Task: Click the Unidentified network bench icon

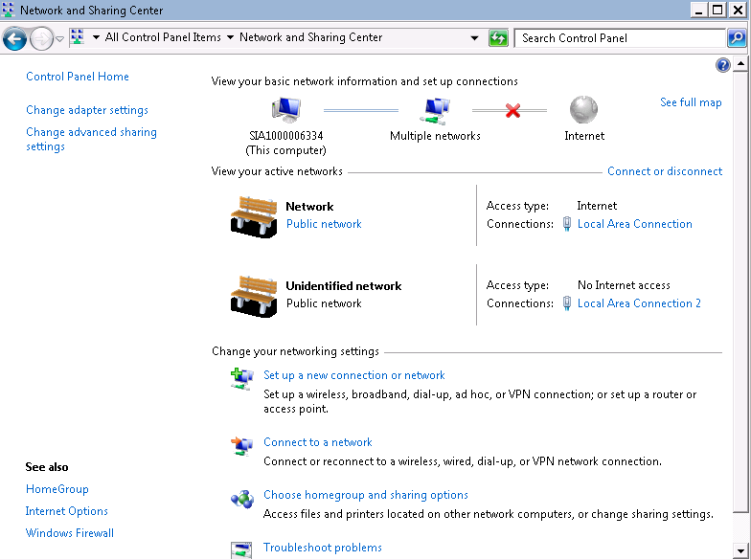Action: (254, 297)
